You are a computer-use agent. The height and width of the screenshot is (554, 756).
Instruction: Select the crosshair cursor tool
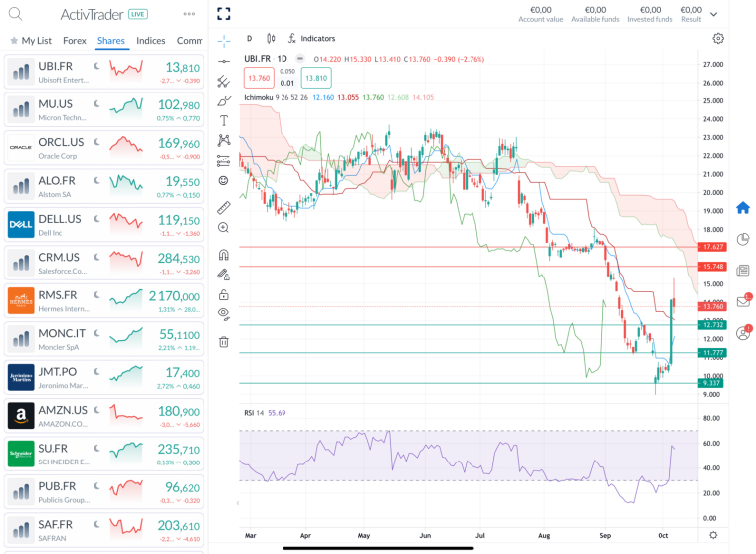pos(224,41)
